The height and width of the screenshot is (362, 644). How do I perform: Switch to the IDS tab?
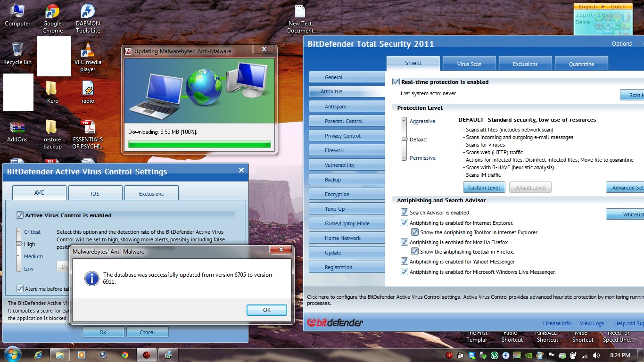[x=95, y=193]
